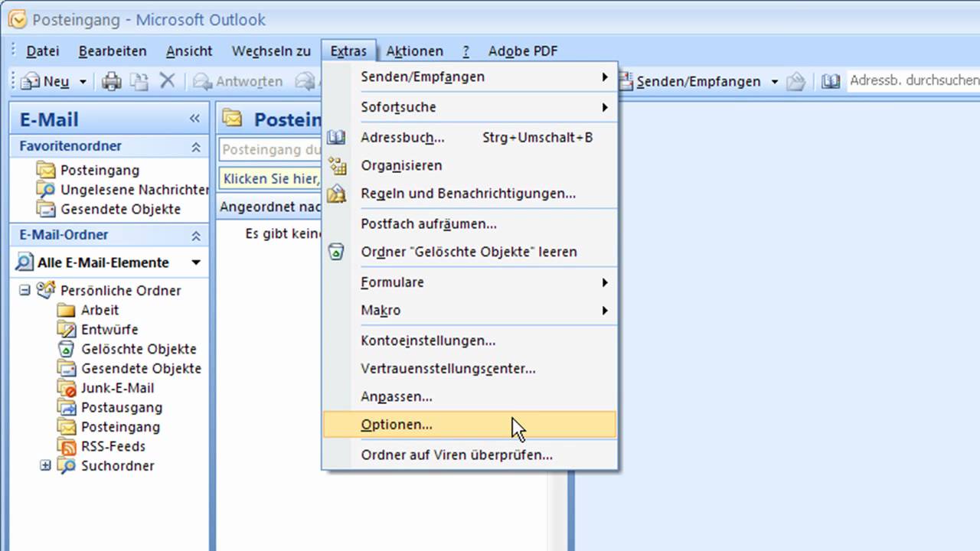The height and width of the screenshot is (551, 980).
Task: Open the Datei menu
Action: [x=43, y=51]
